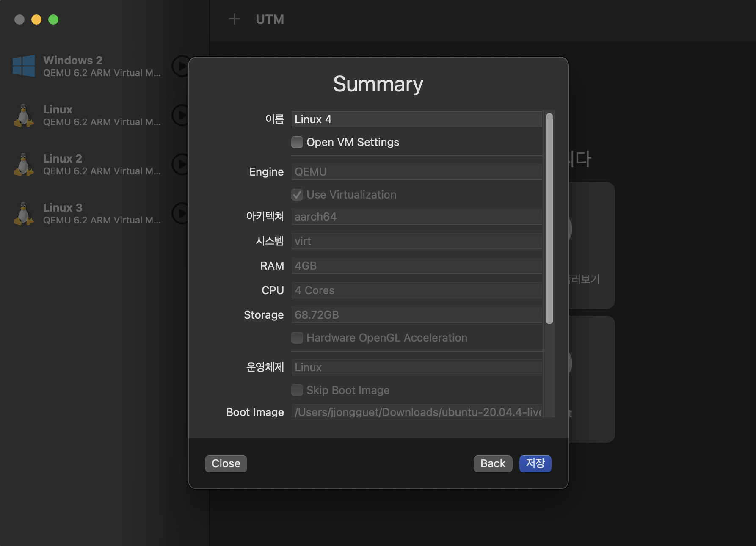Click the Summary dialog vertical scrollbar
756x546 pixels.
(549, 219)
